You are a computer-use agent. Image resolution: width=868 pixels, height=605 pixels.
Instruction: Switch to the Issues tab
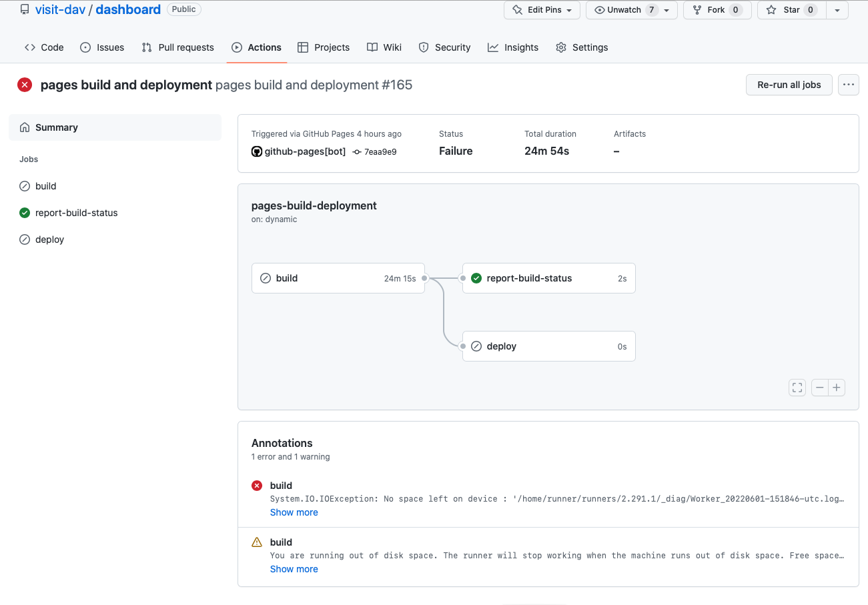(x=102, y=47)
